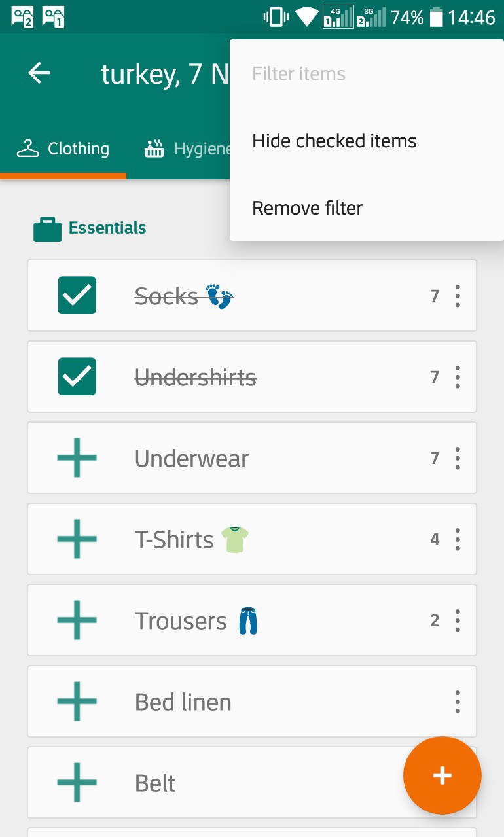Tap the turkey trip title
Image resolution: width=504 pixels, height=837 pixels.
(165, 75)
